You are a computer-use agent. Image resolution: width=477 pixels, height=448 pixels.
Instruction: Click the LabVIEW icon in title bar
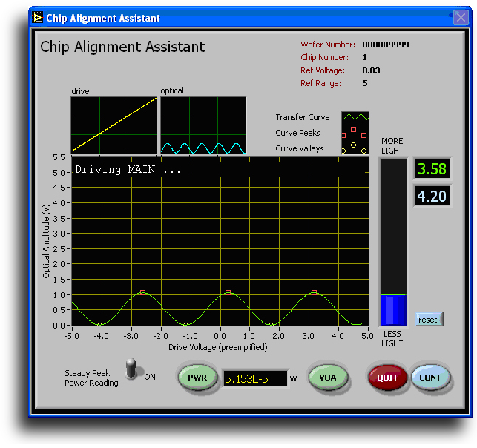click(x=38, y=18)
